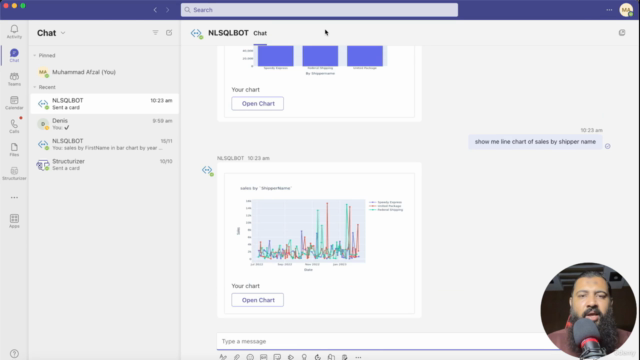Open the Structurizer chat
The image size is (640, 360).
[x=104, y=164]
